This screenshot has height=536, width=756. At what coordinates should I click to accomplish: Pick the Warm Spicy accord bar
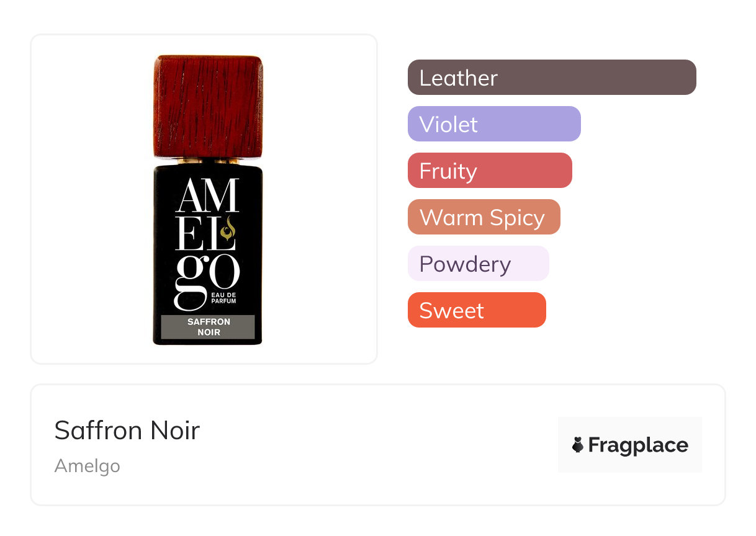pos(484,217)
